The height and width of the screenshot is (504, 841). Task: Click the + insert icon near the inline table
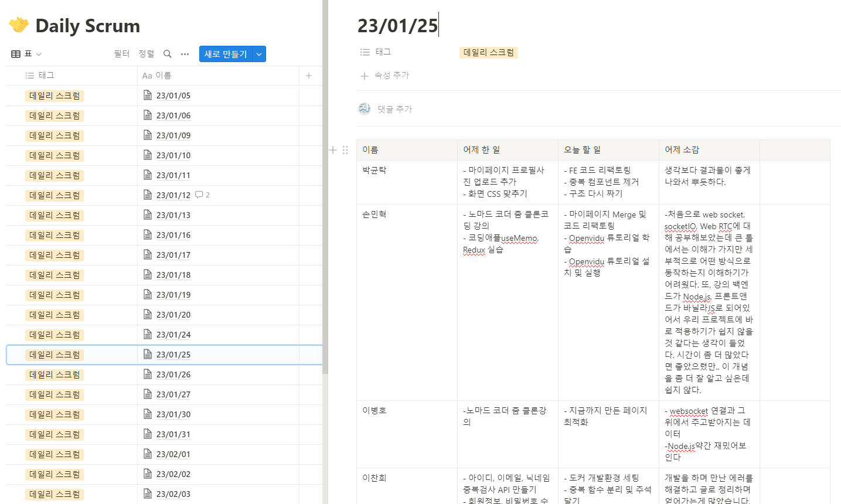332,150
